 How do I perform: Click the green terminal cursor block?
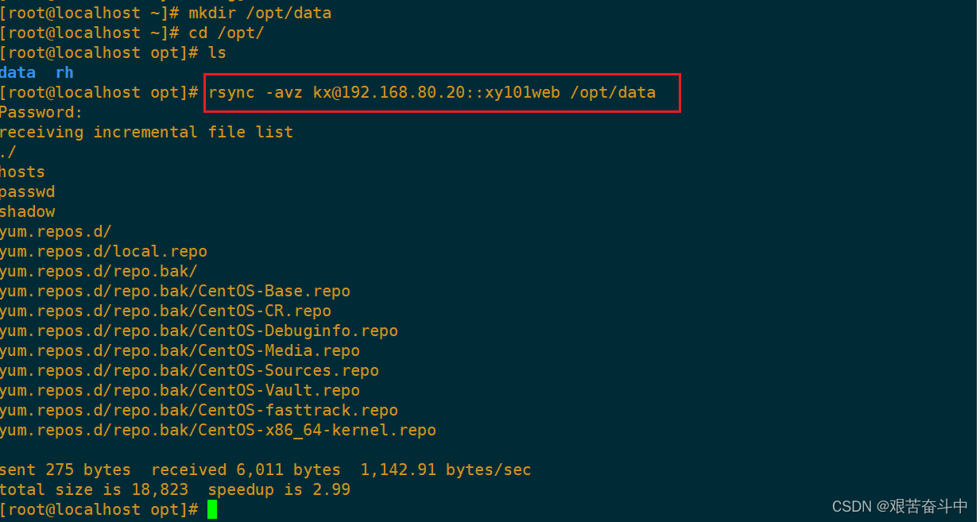[212, 509]
